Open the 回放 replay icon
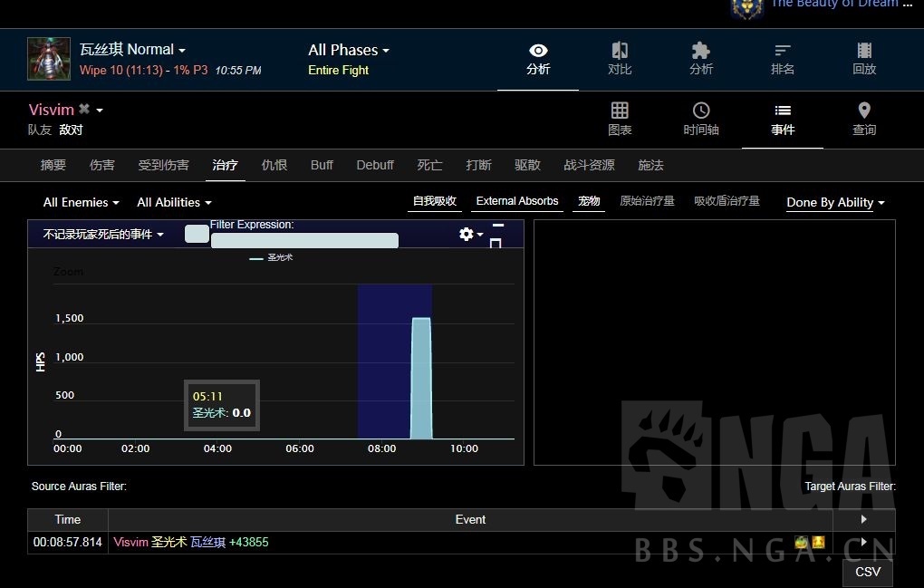 864,60
